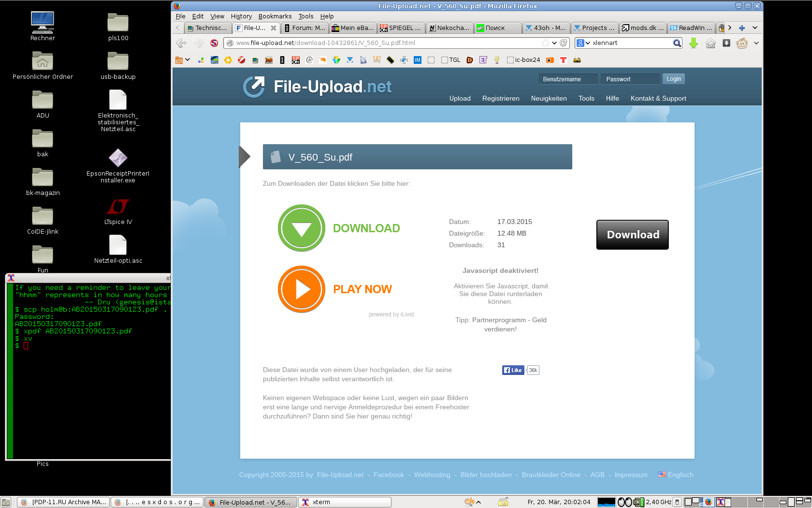
Task: Click the browser back arrow button
Action: pyautogui.click(x=181, y=43)
